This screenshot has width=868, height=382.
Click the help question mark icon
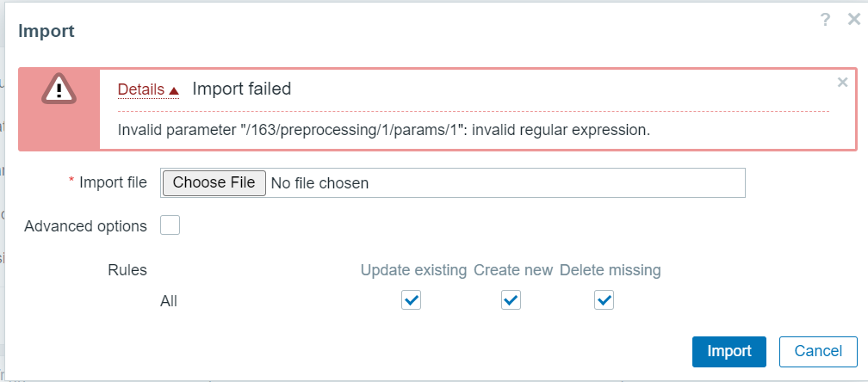(x=825, y=20)
